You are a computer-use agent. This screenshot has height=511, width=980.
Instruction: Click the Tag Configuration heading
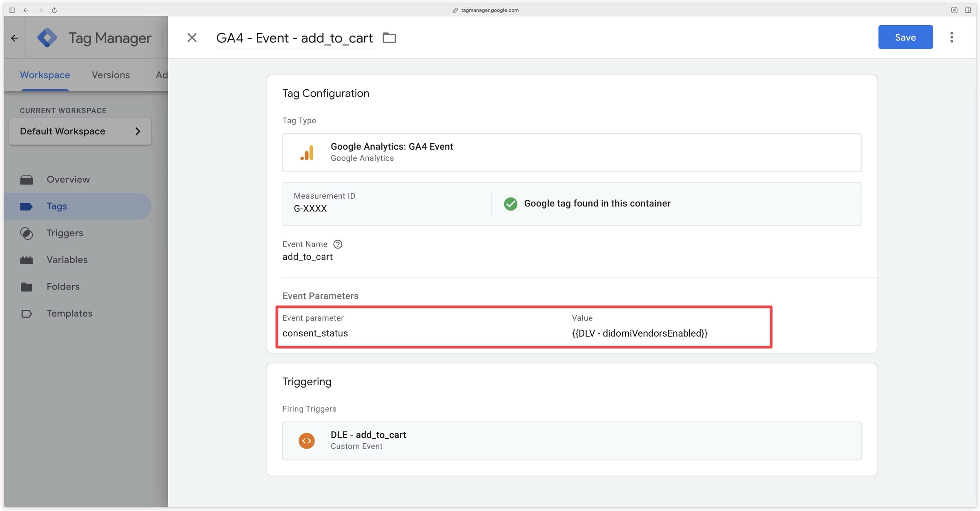click(326, 93)
